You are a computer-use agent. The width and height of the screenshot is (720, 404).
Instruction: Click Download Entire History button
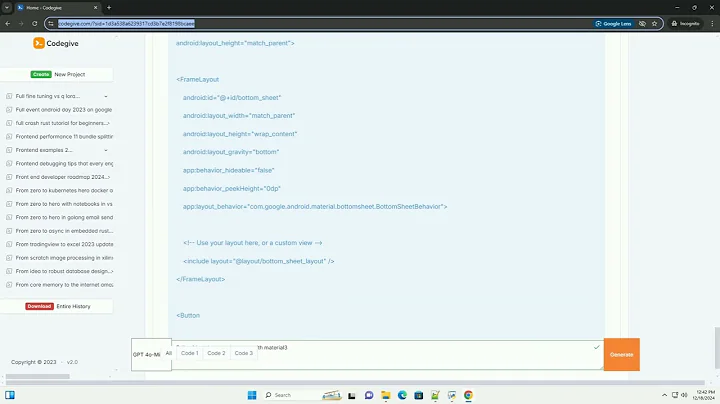pyautogui.click(x=57, y=306)
